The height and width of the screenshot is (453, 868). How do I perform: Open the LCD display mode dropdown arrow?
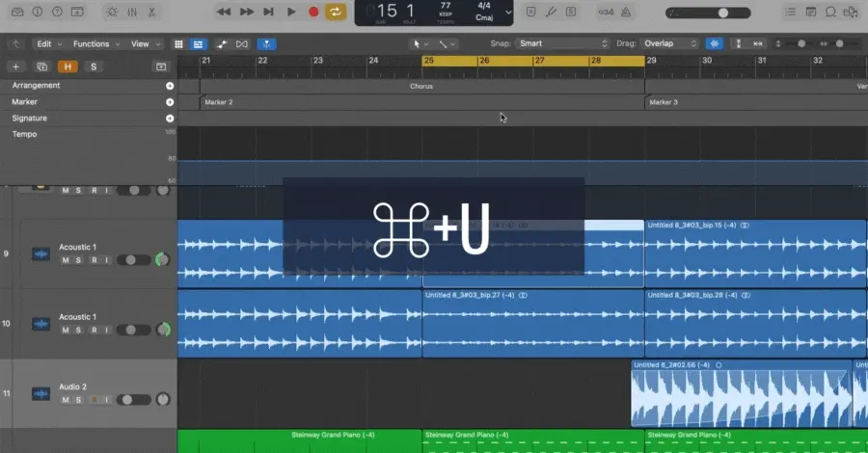click(508, 13)
